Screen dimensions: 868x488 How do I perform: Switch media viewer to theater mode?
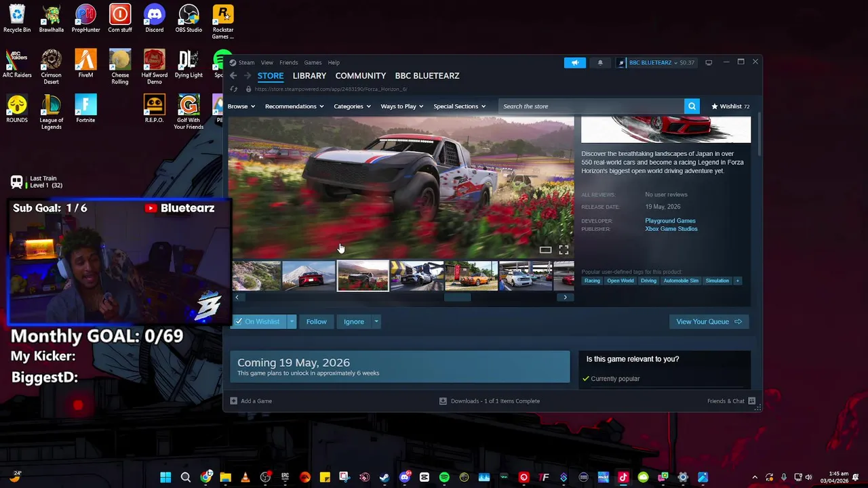click(545, 250)
